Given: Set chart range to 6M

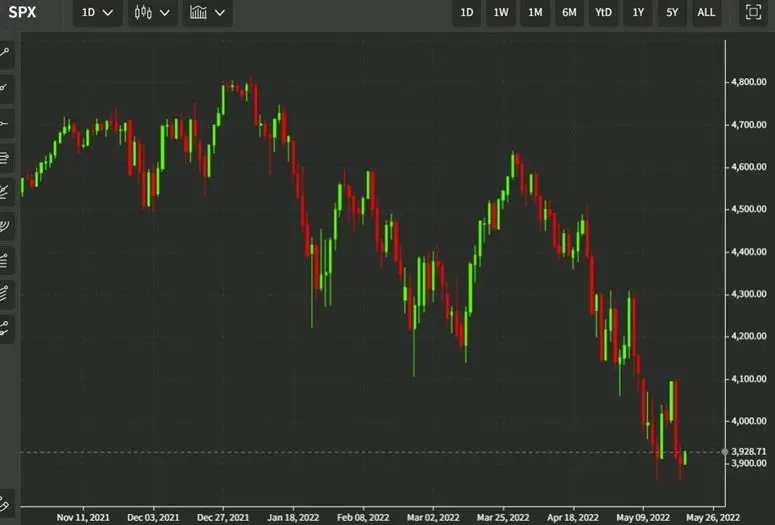Looking at the screenshot, I should tap(569, 13).
